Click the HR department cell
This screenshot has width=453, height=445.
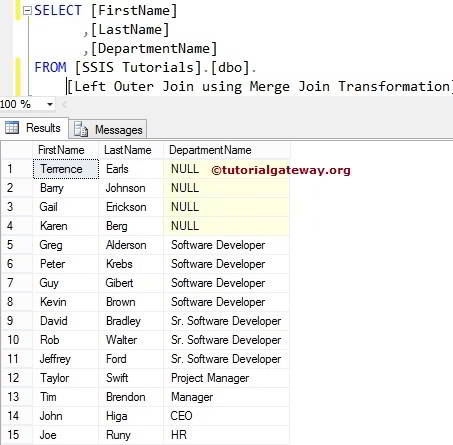point(226,435)
